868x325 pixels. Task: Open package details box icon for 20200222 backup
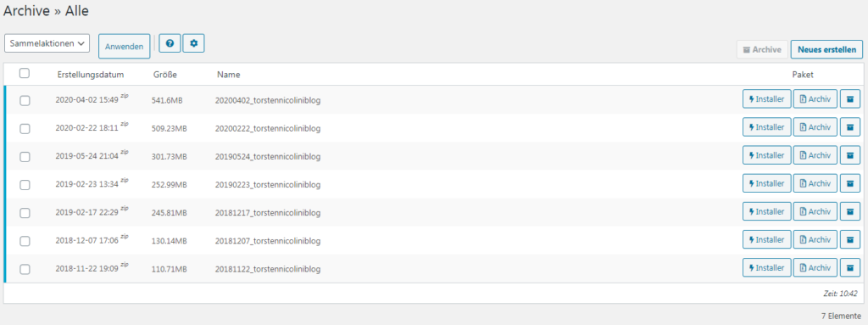(850, 127)
